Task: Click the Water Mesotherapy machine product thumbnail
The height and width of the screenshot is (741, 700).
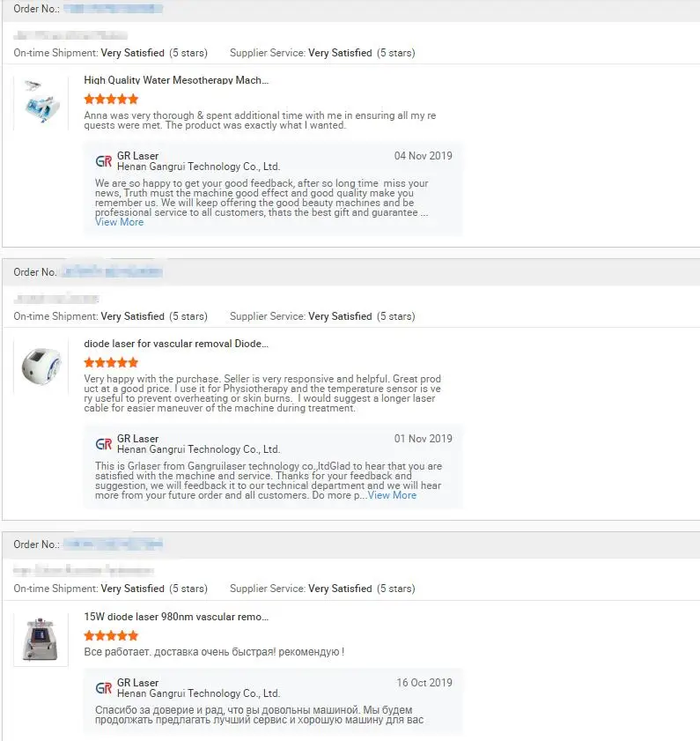Action: point(41,101)
